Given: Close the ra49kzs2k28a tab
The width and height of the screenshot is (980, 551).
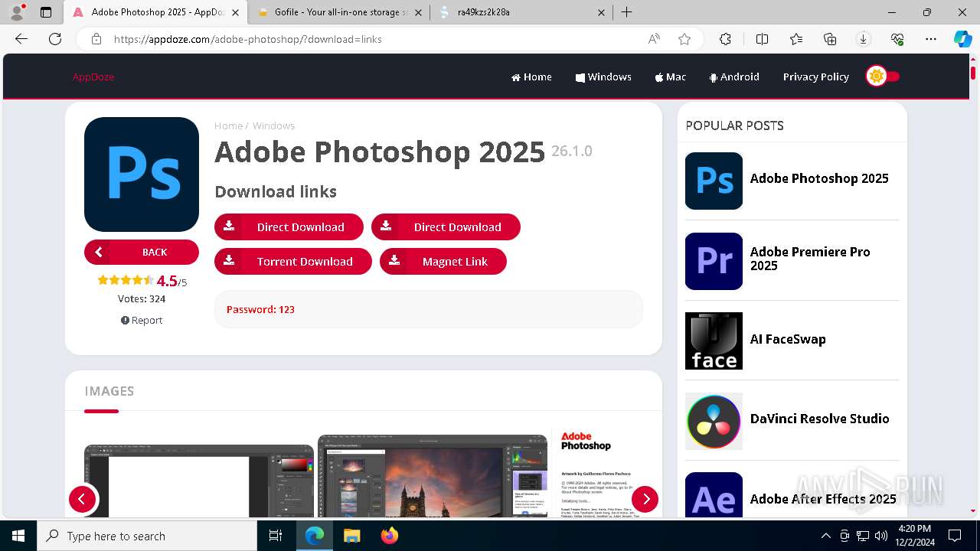Looking at the screenshot, I should pyautogui.click(x=601, y=12).
